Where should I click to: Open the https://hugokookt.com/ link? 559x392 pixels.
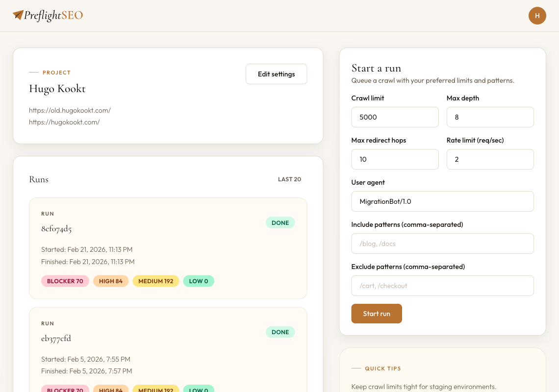coord(64,122)
